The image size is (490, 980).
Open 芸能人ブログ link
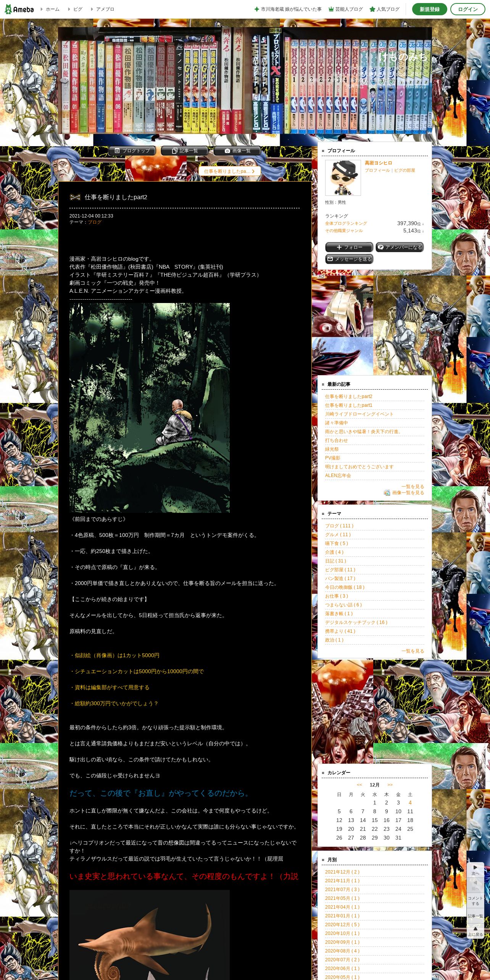tap(346, 9)
